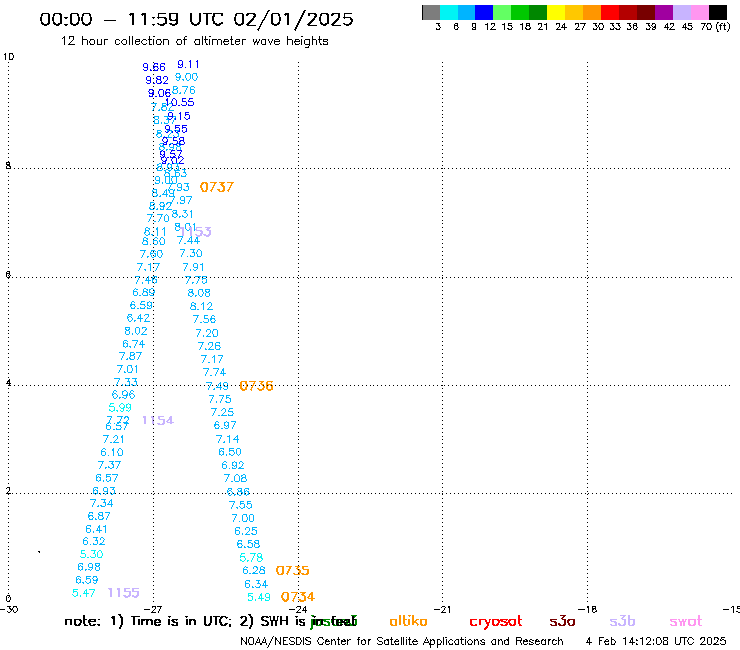Select the orange time stamp 0735
This screenshot has height=650, width=740.
(x=293, y=571)
